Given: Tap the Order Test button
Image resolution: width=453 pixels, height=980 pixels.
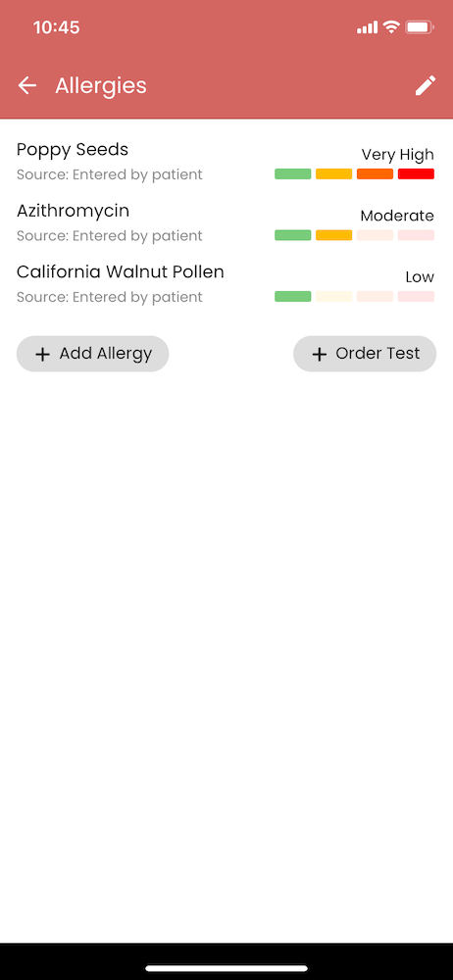Looking at the screenshot, I should (x=365, y=354).
